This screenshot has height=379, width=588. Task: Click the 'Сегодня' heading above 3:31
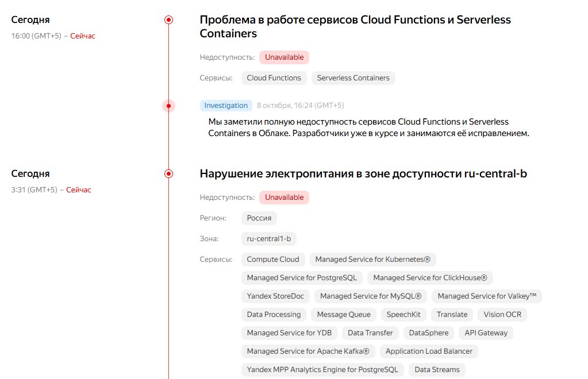pos(30,174)
